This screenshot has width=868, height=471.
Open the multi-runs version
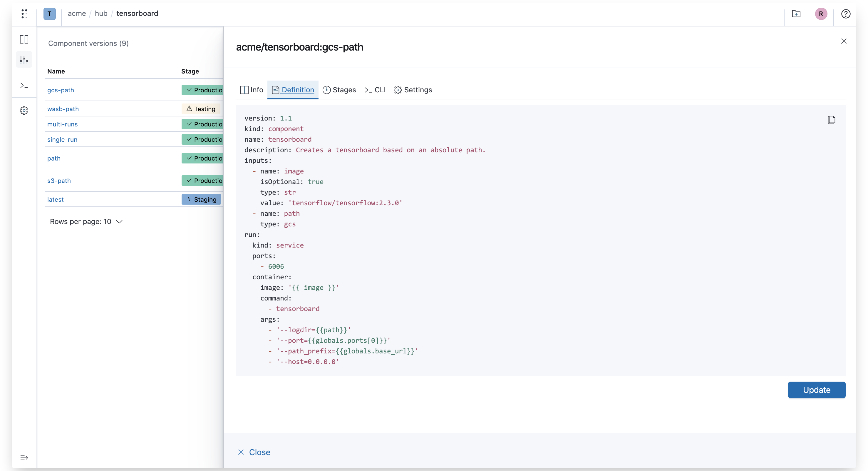62,124
